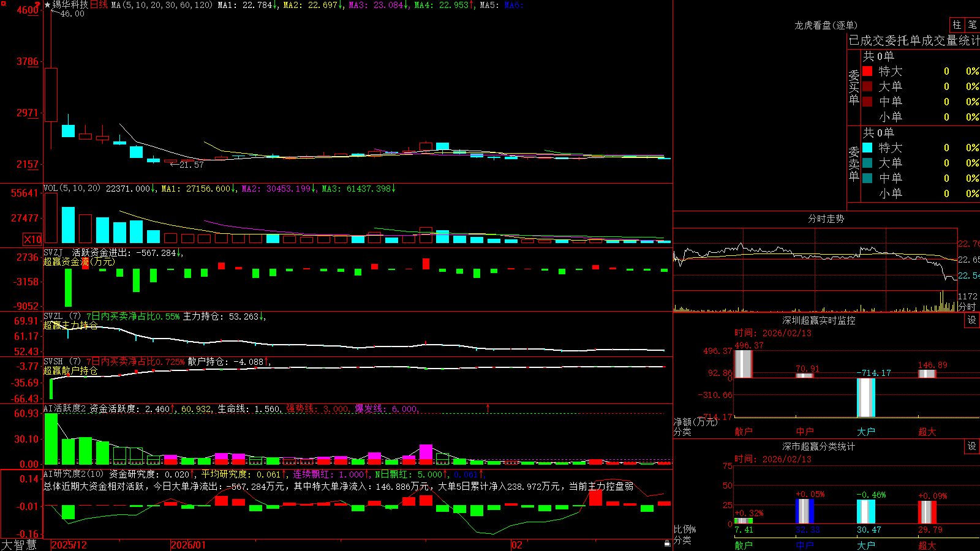Viewport: 980px width, 551px height.
Task: Click the 深市超赢分类统计 panel title
Action: tap(819, 446)
